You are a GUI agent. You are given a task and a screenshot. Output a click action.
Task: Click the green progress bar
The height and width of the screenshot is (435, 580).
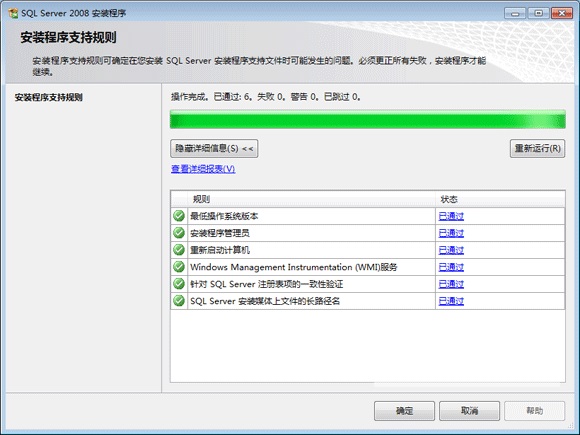click(368, 119)
